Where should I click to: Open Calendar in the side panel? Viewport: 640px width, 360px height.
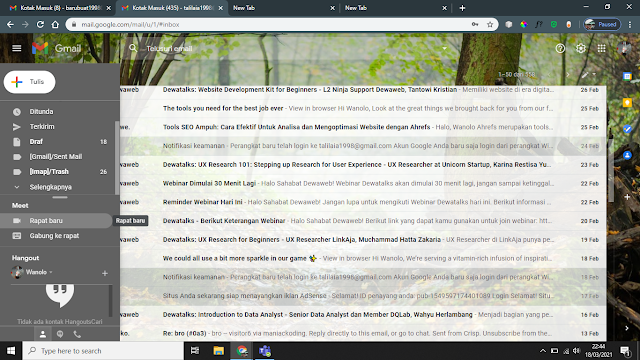(627, 76)
